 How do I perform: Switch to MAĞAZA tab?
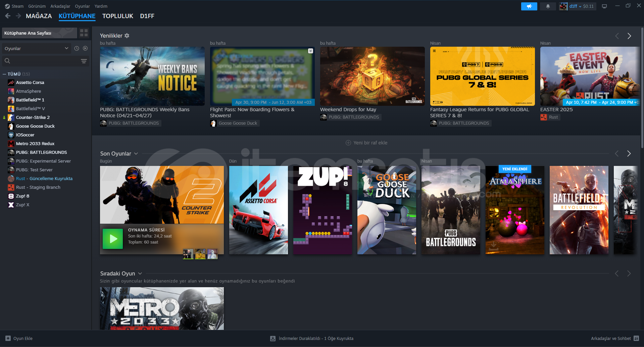[x=39, y=16]
